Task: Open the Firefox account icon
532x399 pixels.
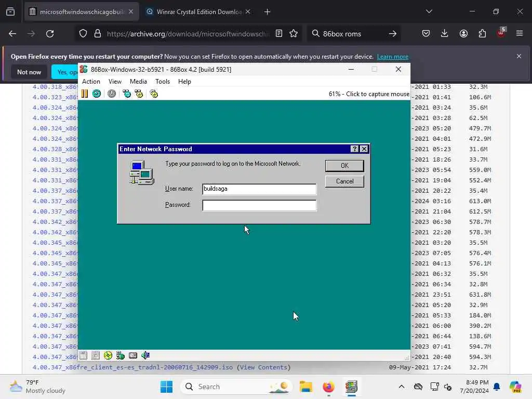Action: [463, 33]
